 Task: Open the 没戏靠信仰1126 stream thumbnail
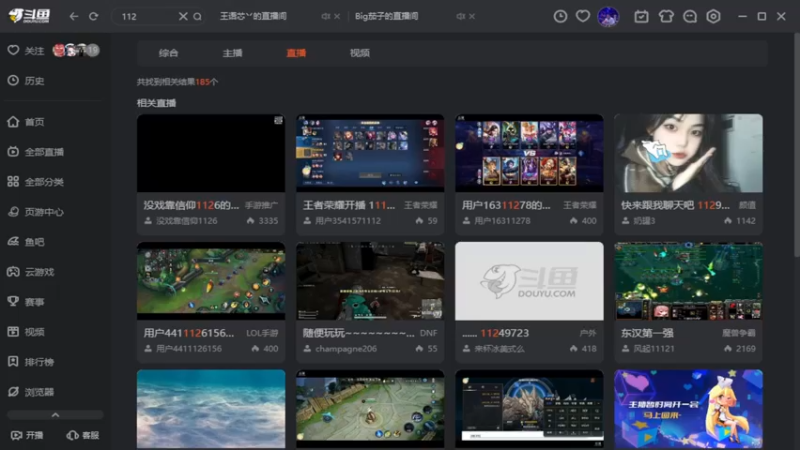211,153
